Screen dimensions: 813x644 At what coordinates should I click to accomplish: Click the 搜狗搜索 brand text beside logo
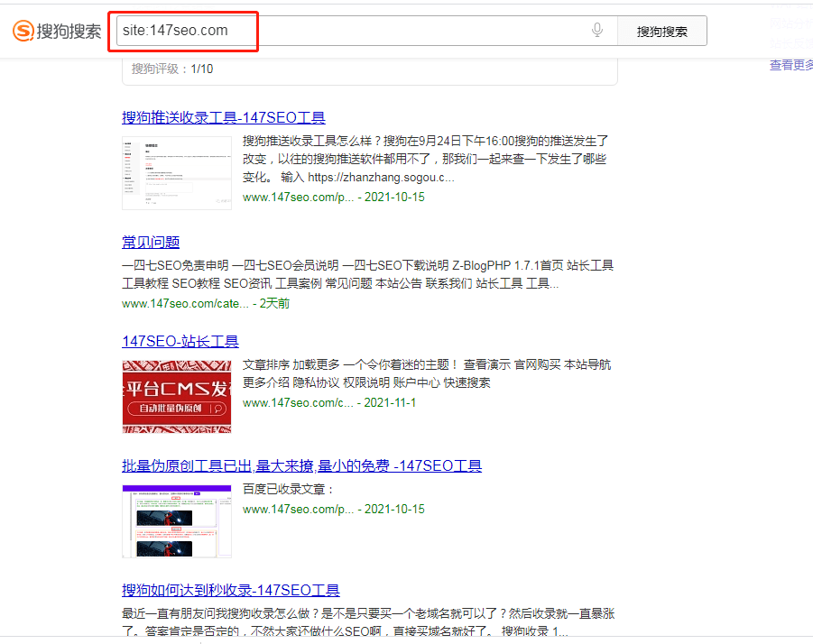(69, 31)
